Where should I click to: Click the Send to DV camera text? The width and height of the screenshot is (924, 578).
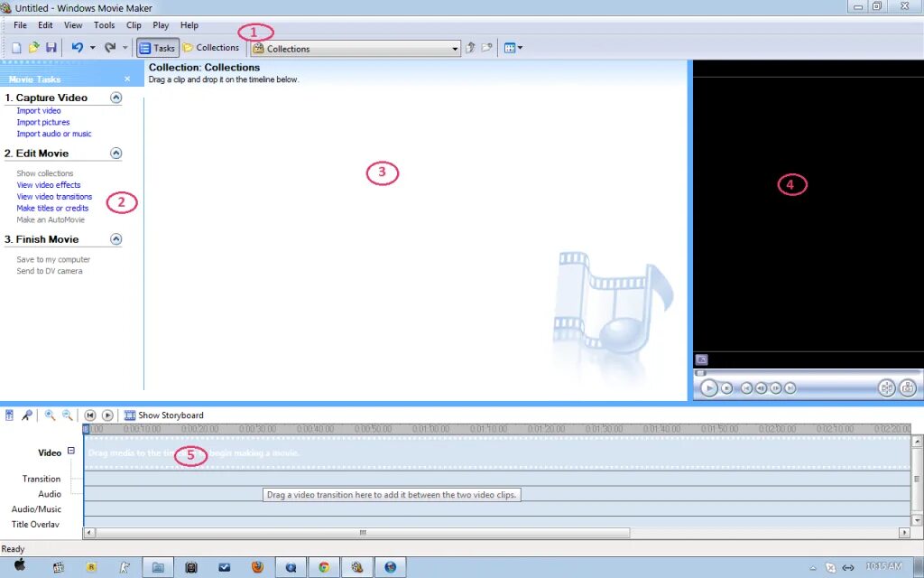point(50,271)
